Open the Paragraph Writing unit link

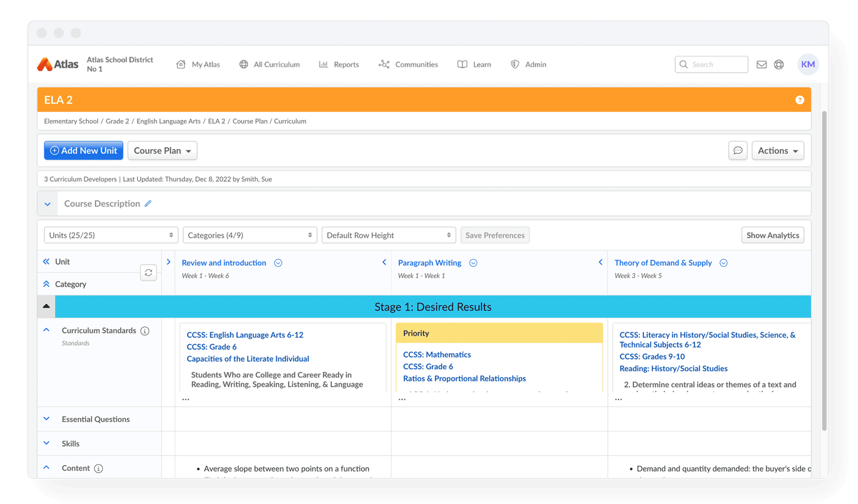click(429, 263)
